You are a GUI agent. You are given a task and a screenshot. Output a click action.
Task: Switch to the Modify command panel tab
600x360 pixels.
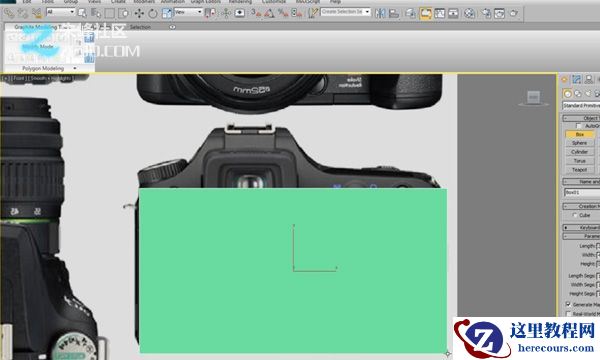pyautogui.click(x=576, y=80)
